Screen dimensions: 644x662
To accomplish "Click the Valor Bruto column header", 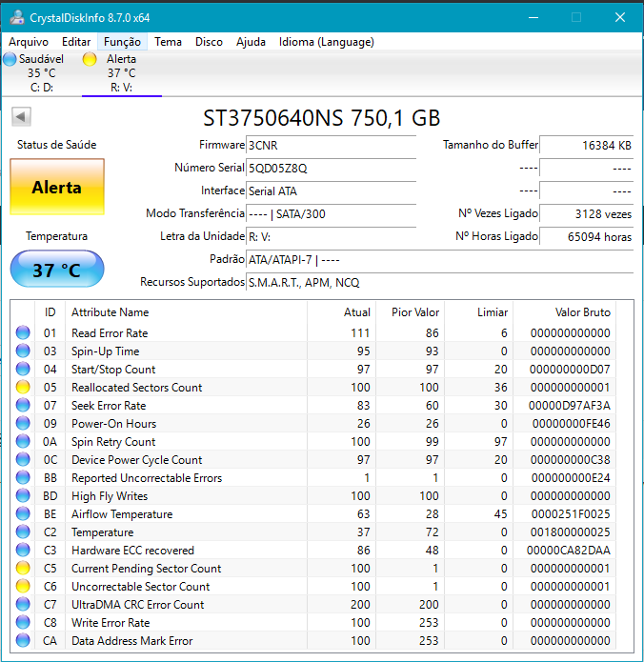I will (x=564, y=312).
